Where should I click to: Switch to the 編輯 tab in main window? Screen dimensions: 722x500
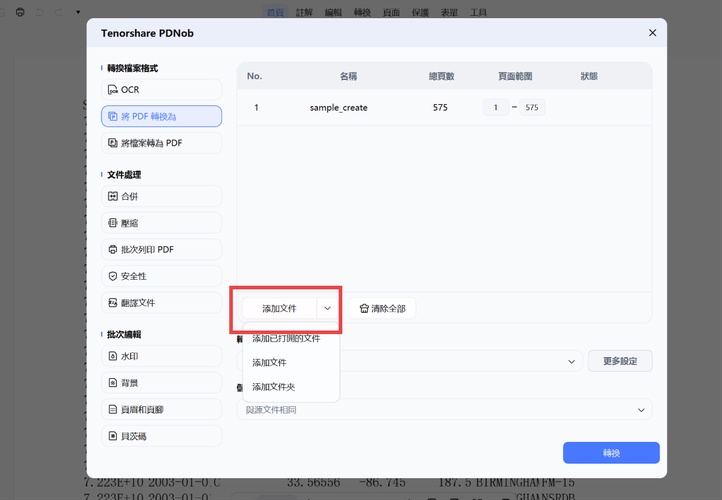[333, 12]
